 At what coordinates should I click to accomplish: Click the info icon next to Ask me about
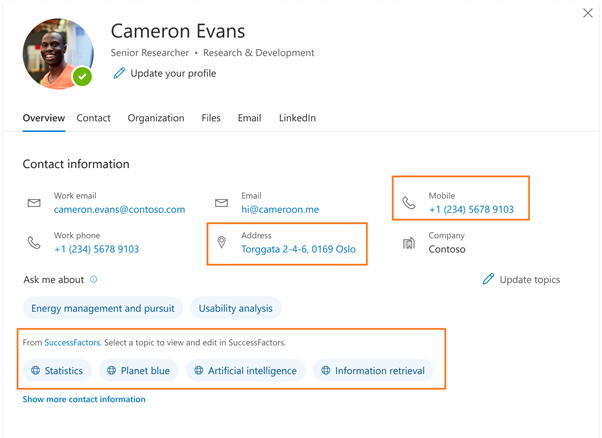94,280
